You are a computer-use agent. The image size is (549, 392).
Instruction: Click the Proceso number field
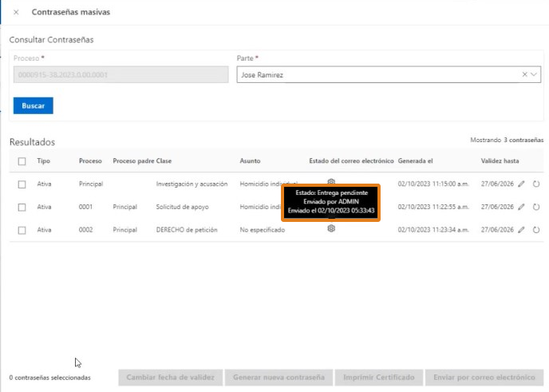click(x=120, y=74)
